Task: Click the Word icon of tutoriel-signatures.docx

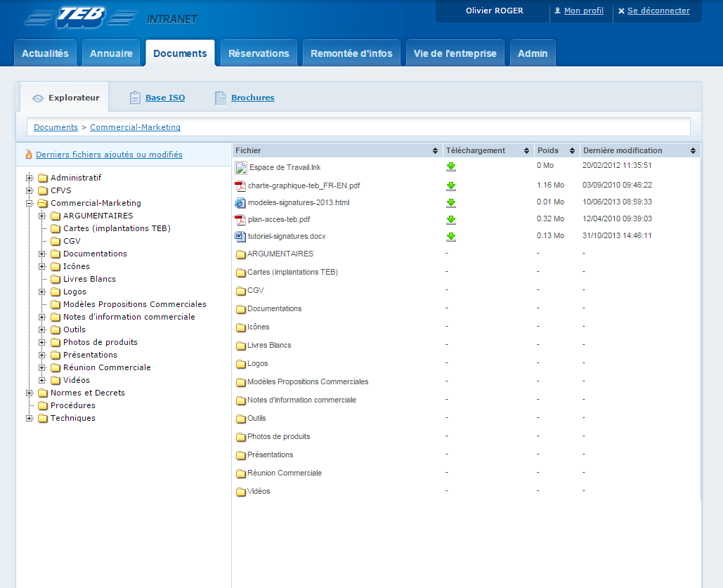Action: pyautogui.click(x=240, y=237)
